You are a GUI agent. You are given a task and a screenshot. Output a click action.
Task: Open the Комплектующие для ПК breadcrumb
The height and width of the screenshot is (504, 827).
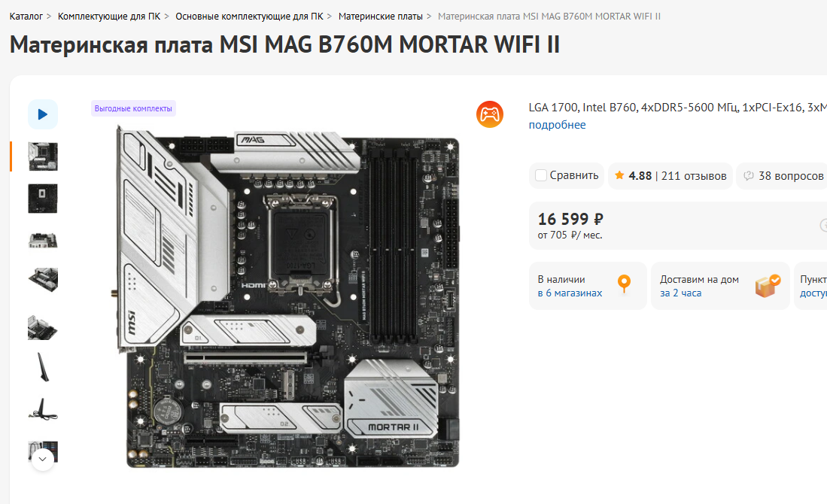[x=108, y=17]
